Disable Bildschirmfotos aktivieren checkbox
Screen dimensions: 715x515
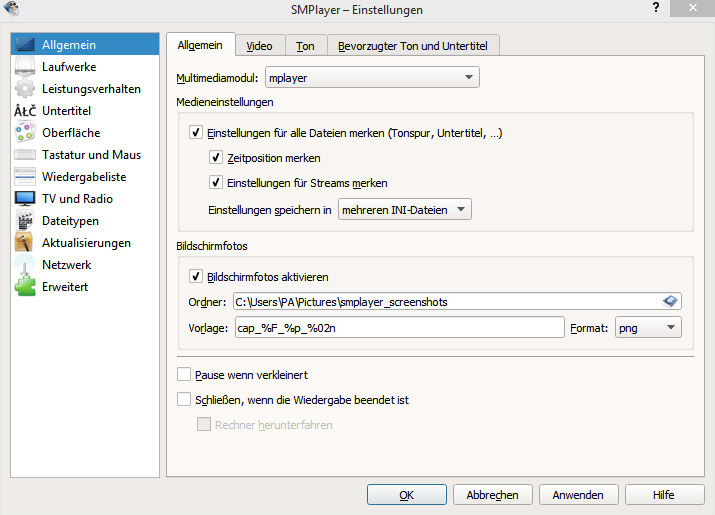(x=196, y=277)
